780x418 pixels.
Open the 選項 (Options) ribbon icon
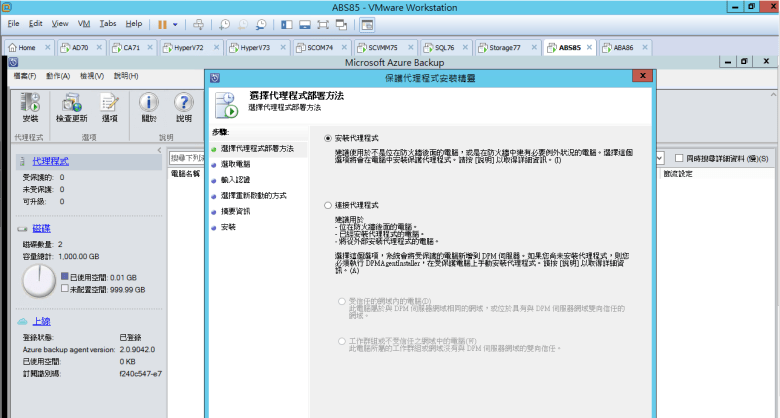[x=109, y=105]
